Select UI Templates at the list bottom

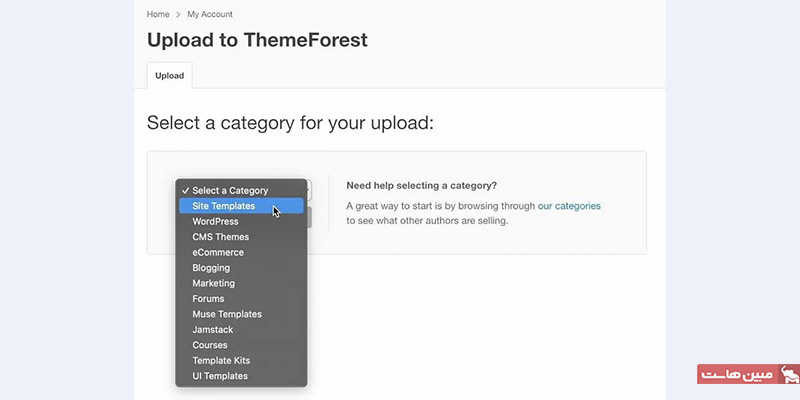[x=220, y=376]
